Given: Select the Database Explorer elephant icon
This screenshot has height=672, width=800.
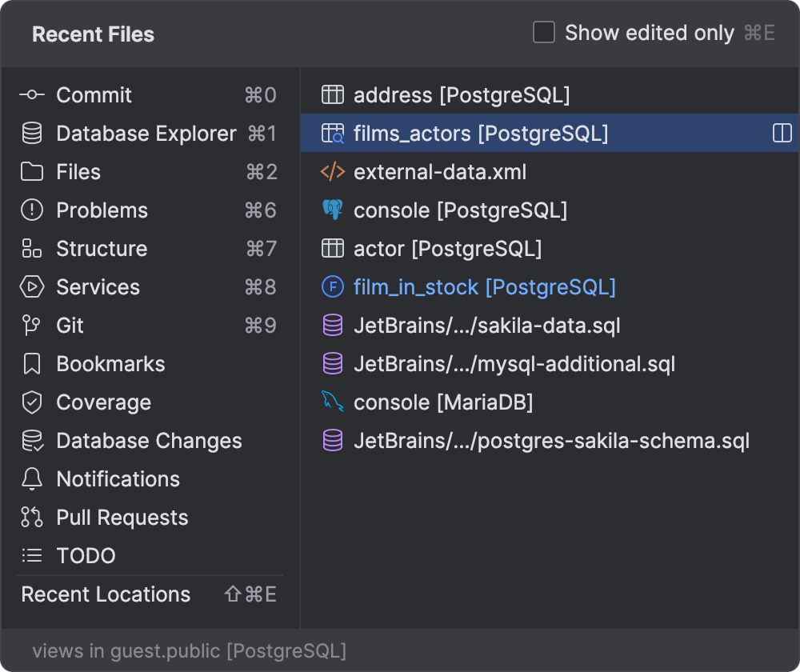Looking at the screenshot, I should [x=31, y=134].
